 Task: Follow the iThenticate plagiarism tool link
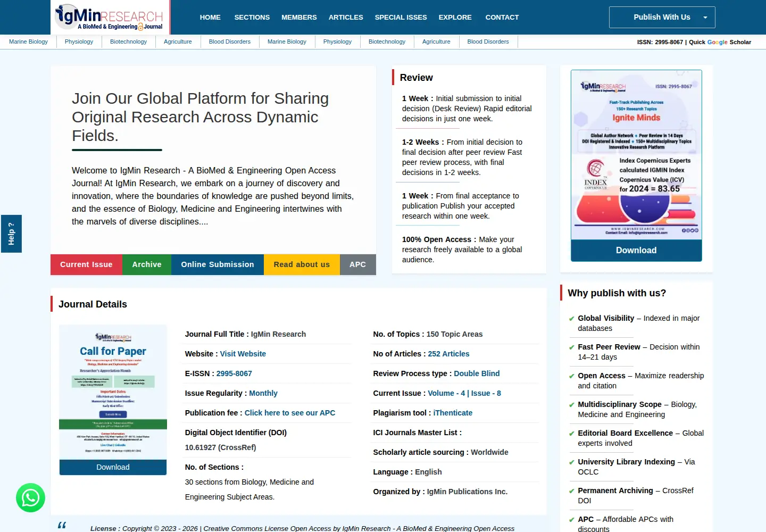[x=453, y=413]
